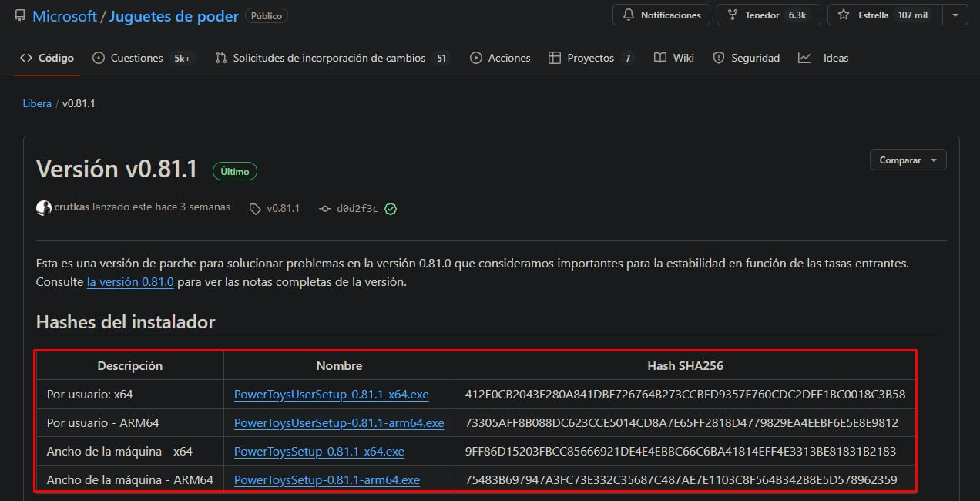Open the Cuestiones tab
The image size is (980, 501).
(x=143, y=58)
